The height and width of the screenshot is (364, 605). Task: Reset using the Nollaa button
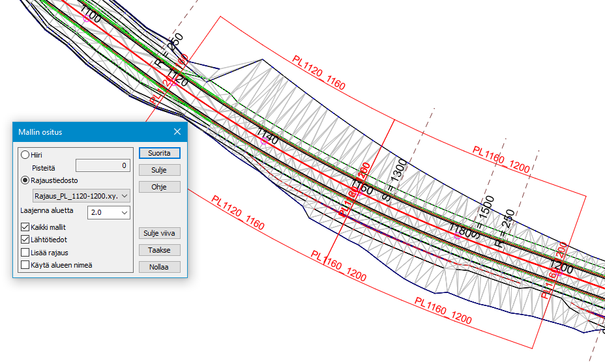[x=159, y=267]
